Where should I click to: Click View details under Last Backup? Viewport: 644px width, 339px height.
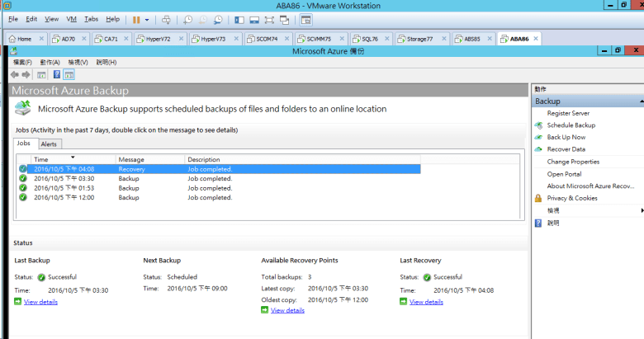pyautogui.click(x=40, y=303)
